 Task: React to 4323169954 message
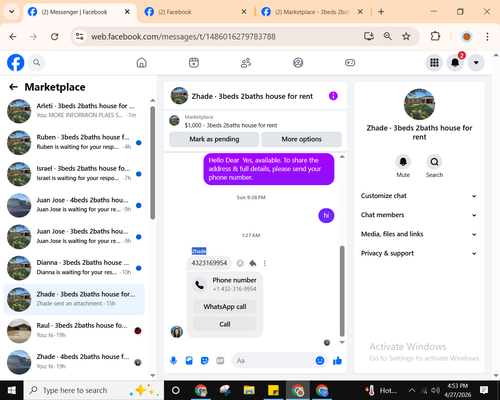tap(240, 263)
